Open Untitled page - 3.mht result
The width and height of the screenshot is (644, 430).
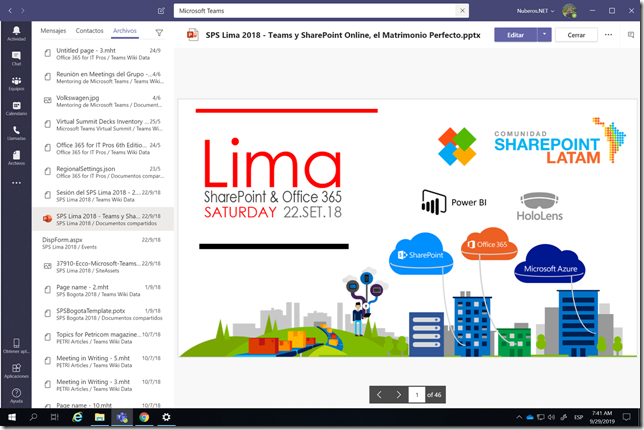103,54
